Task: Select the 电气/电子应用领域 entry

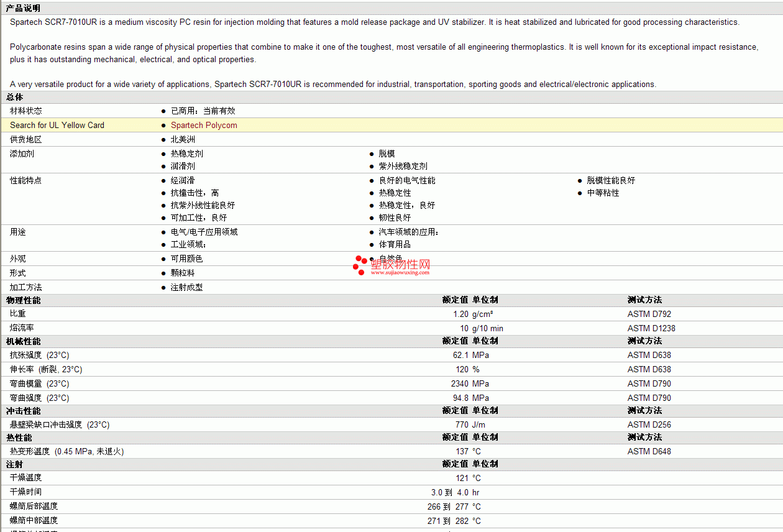Action: click(204, 232)
